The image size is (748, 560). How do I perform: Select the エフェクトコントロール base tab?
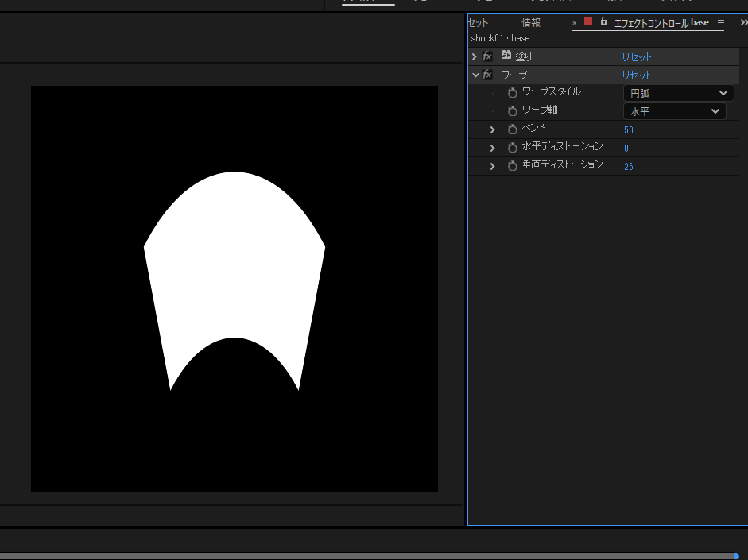click(x=661, y=23)
